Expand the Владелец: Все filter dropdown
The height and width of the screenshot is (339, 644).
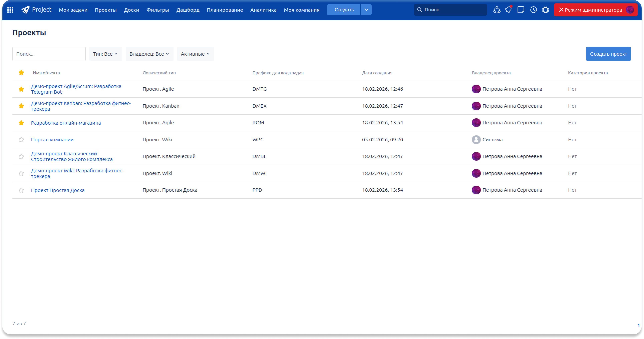(149, 54)
